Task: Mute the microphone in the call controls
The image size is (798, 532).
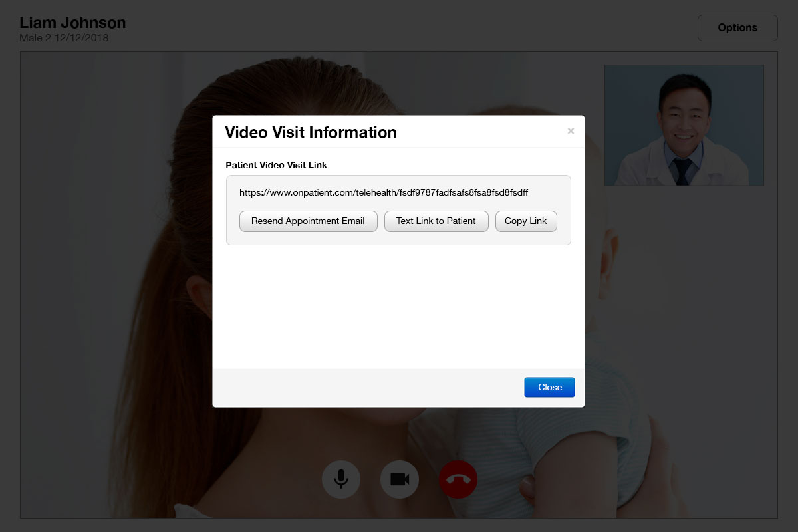Action: coord(341,479)
